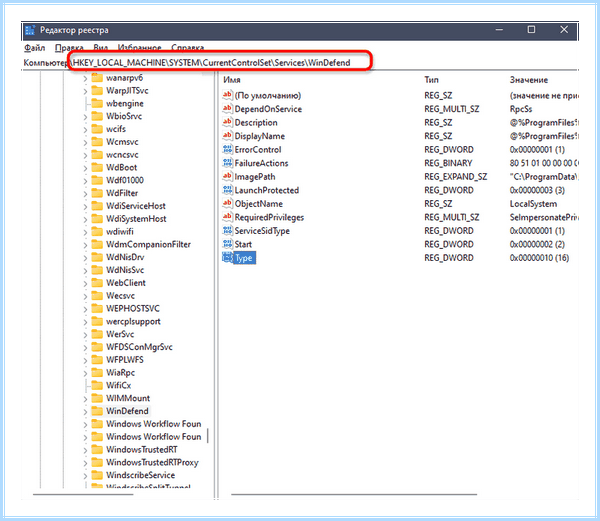Open the Избранное menu

139,48
